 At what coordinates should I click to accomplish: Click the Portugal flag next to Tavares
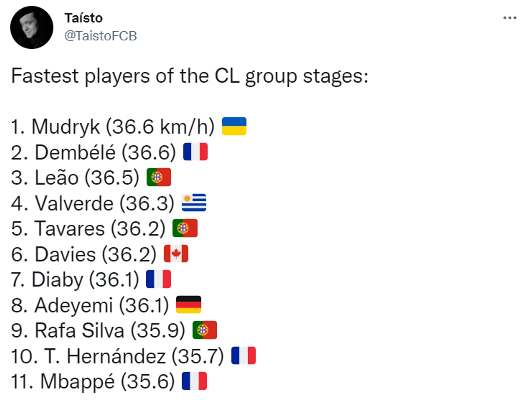(185, 228)
